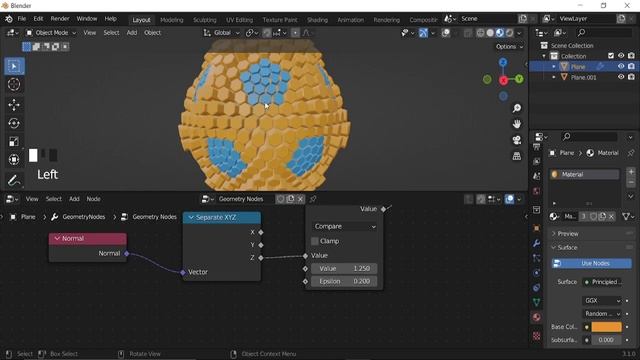Uncheck Collection exclude checkbox
640x360 pixels.
[x=611, y=56]
